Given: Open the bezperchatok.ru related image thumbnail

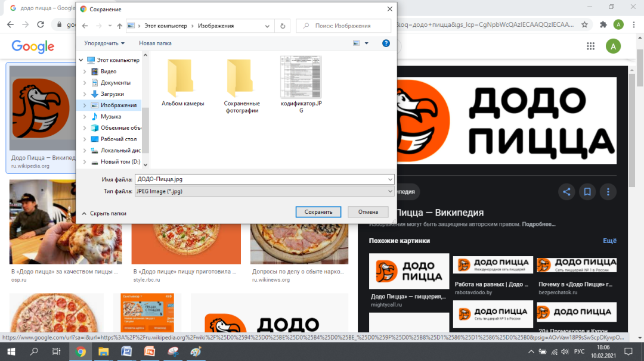Looking at the screenshot, I should pos(577,265).
